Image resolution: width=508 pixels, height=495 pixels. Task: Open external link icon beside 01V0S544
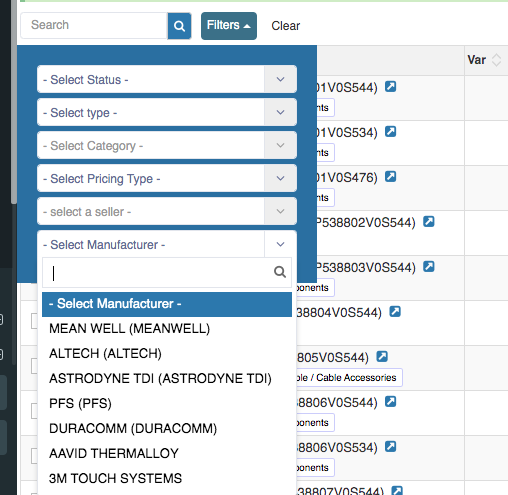click(x=390, y=87)
